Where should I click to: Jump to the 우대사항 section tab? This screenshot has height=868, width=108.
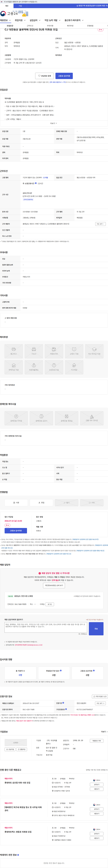click(50, 26)
